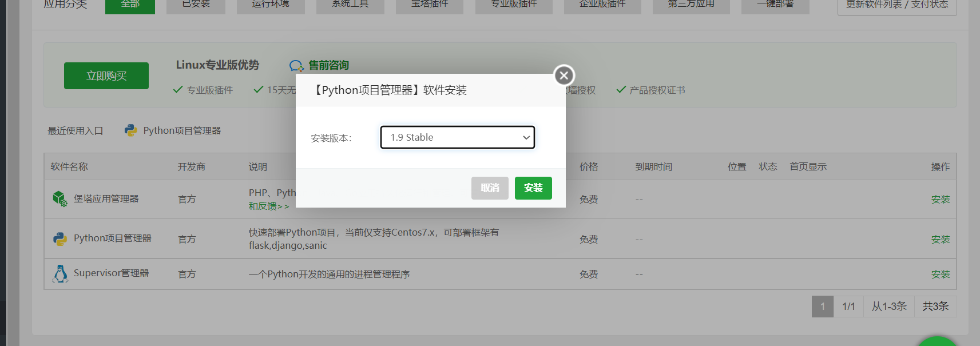Click the 从1-3条 range text
980x346 pixels.
tap(889, 307)
